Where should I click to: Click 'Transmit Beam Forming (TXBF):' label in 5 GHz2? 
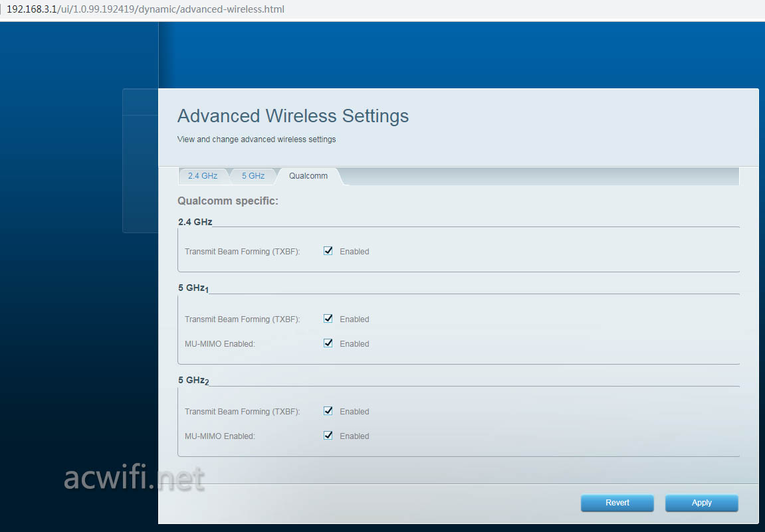point(242,412)
